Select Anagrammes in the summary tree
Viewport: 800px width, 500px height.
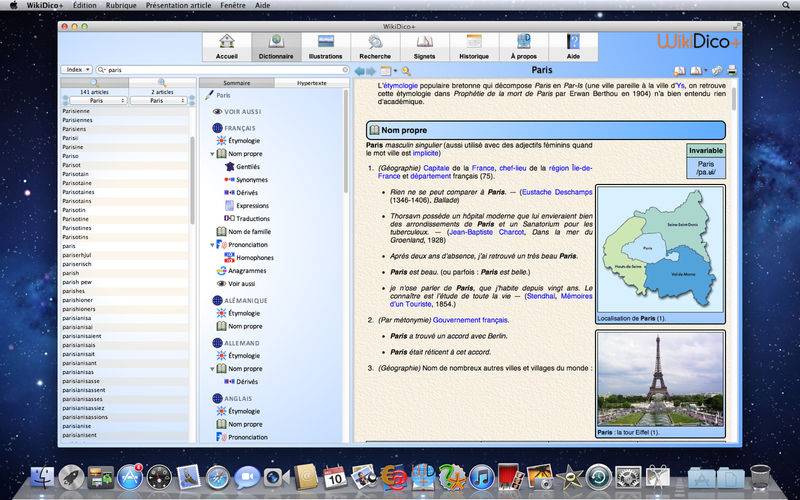[247, 271]
